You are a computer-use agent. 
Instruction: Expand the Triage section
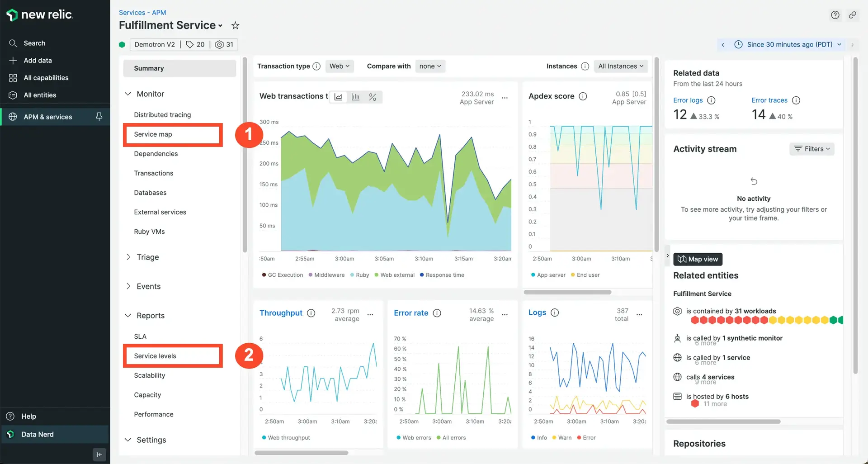click(128, 257)
